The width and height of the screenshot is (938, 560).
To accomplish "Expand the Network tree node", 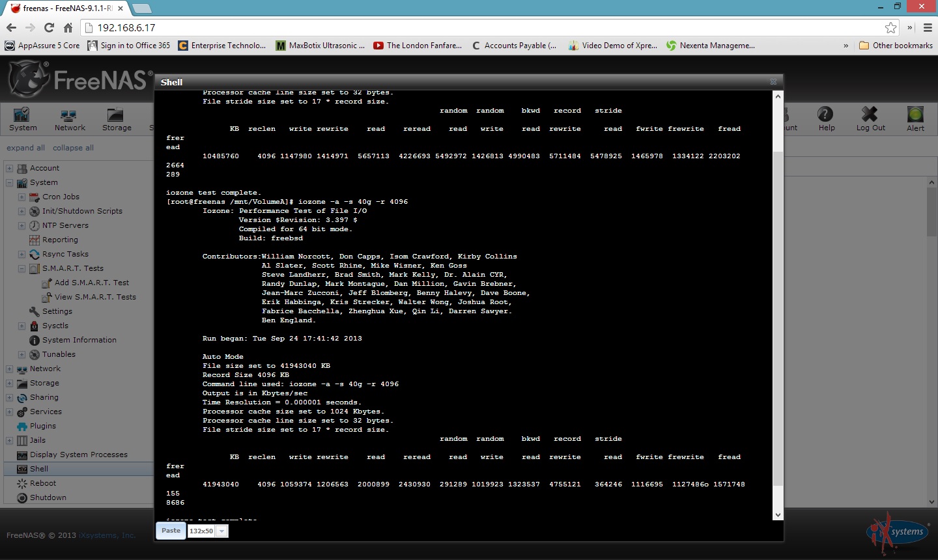I will click(10, 369).
